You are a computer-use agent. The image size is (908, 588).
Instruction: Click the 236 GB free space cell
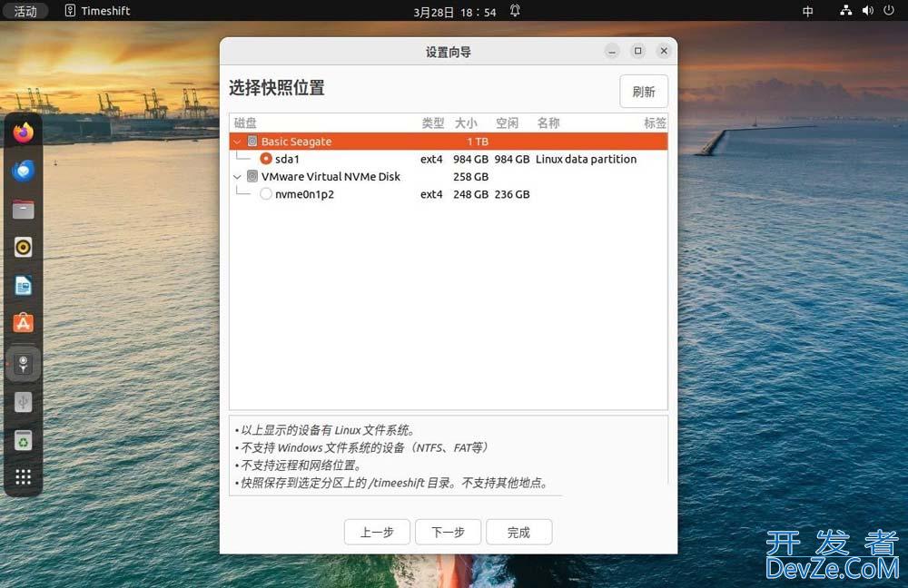(512, 194)
